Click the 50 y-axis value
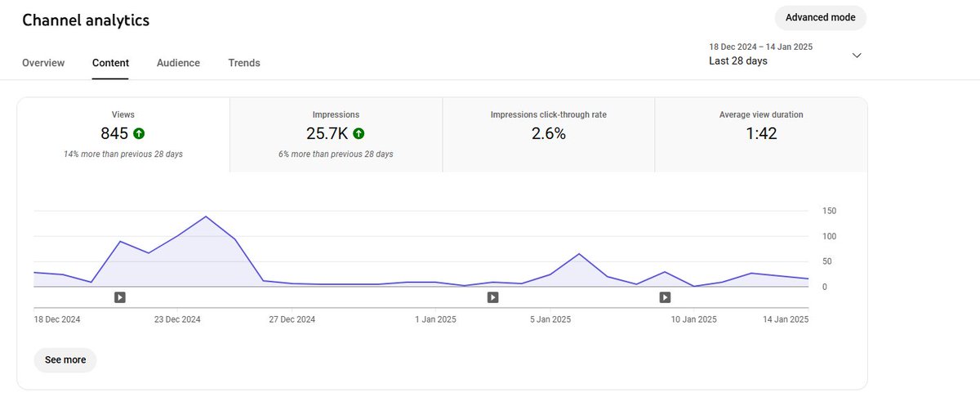The width and height of the screenshot is (980, 397). click(827, 261)
